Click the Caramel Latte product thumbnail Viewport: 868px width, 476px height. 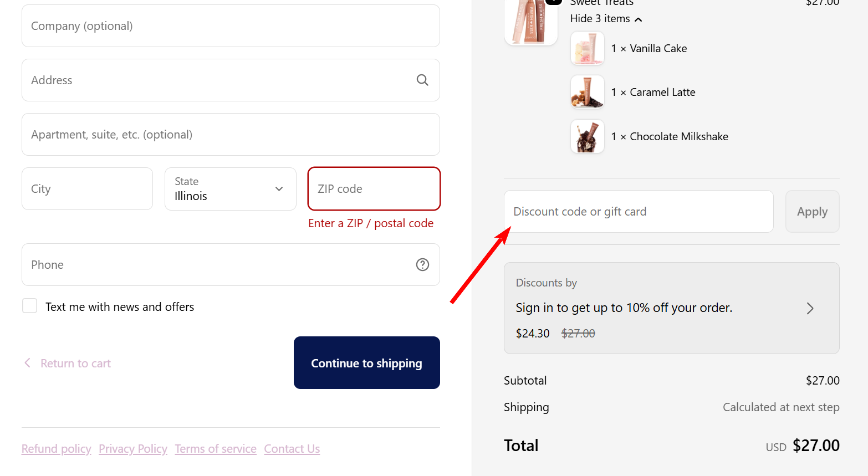tap(587, 92)
